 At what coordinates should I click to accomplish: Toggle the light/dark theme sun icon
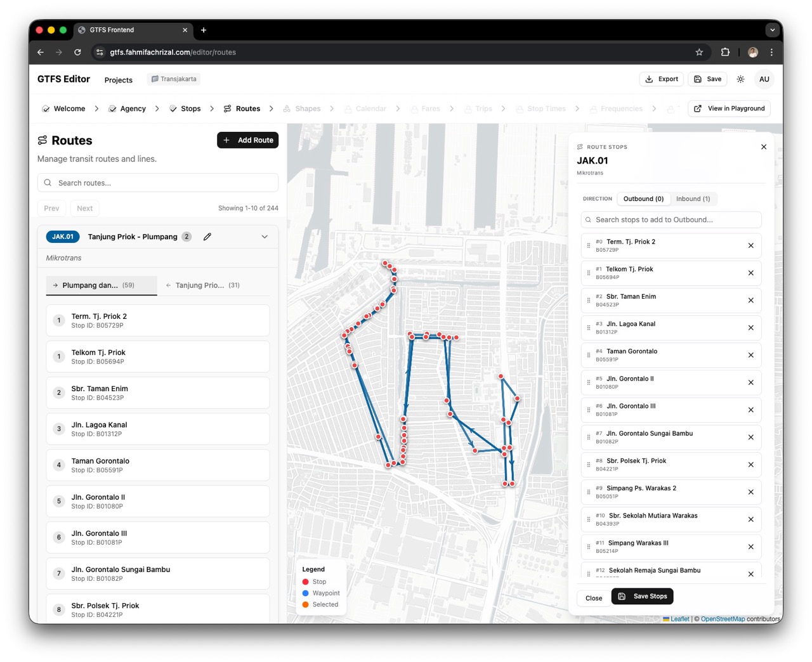[740, 79]
